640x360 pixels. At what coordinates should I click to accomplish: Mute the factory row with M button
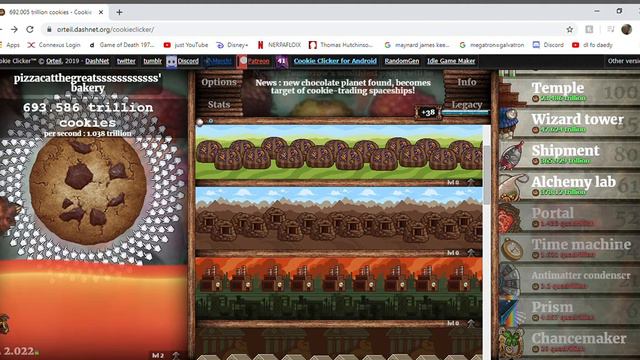[453, 323]
